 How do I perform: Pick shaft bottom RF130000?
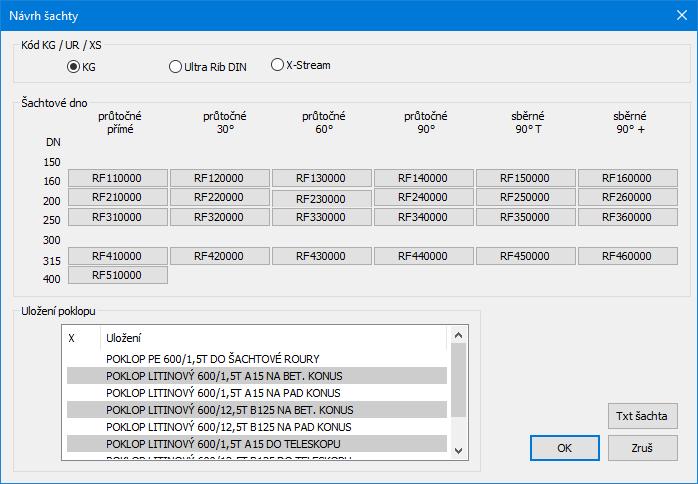click(321, 178)
